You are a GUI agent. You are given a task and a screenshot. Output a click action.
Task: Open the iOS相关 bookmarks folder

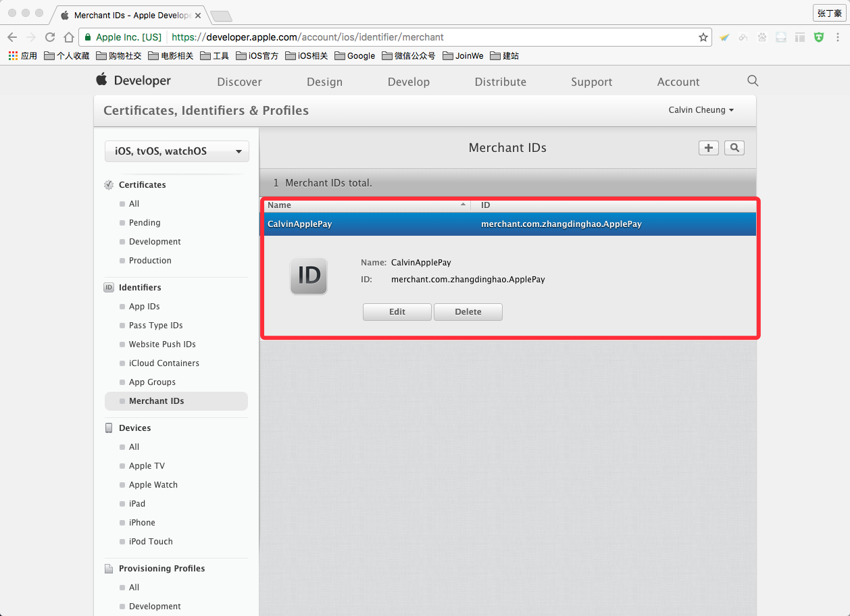tap(307, 55)
